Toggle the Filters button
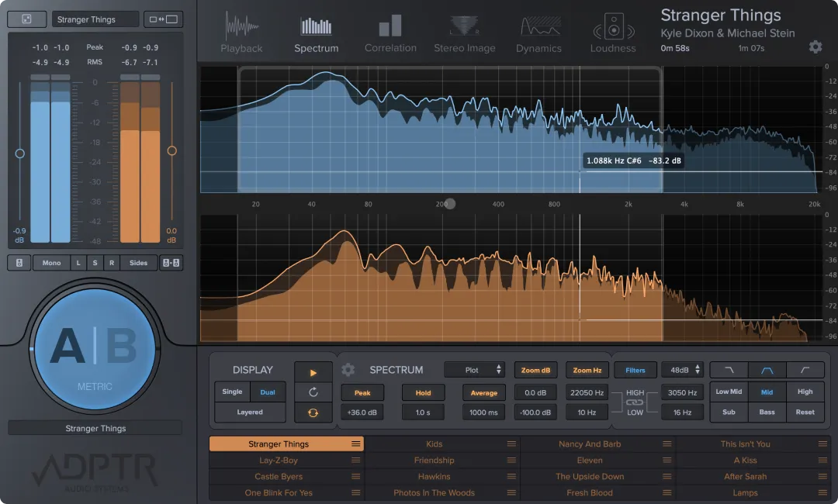This screenshot has height=504, width=838. click(x=635, y=370)
